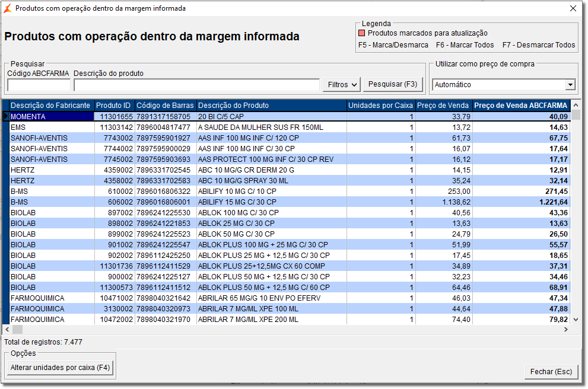Click Produto ID 4359002
Screen dimensions: 588x389
point(118,170)
